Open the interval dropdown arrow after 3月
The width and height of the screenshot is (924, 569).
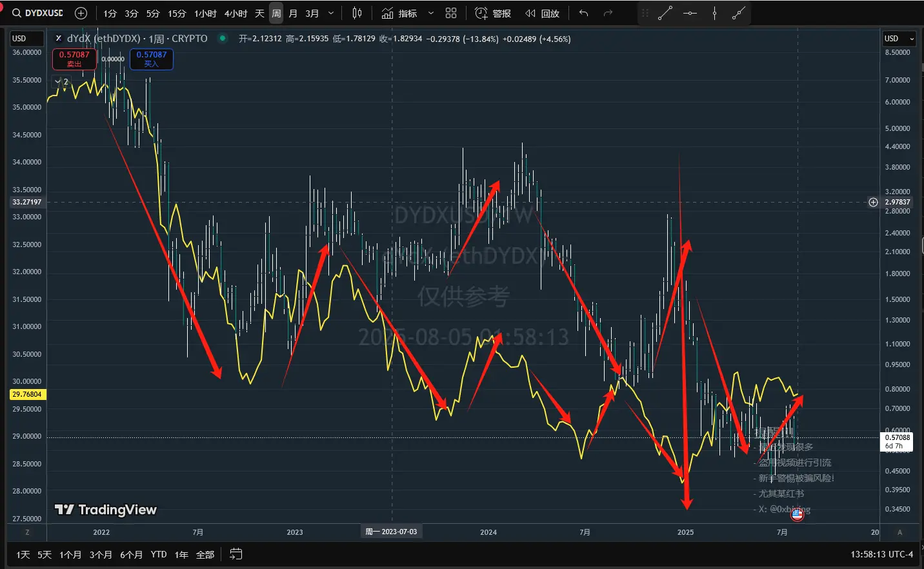[331, 13]
